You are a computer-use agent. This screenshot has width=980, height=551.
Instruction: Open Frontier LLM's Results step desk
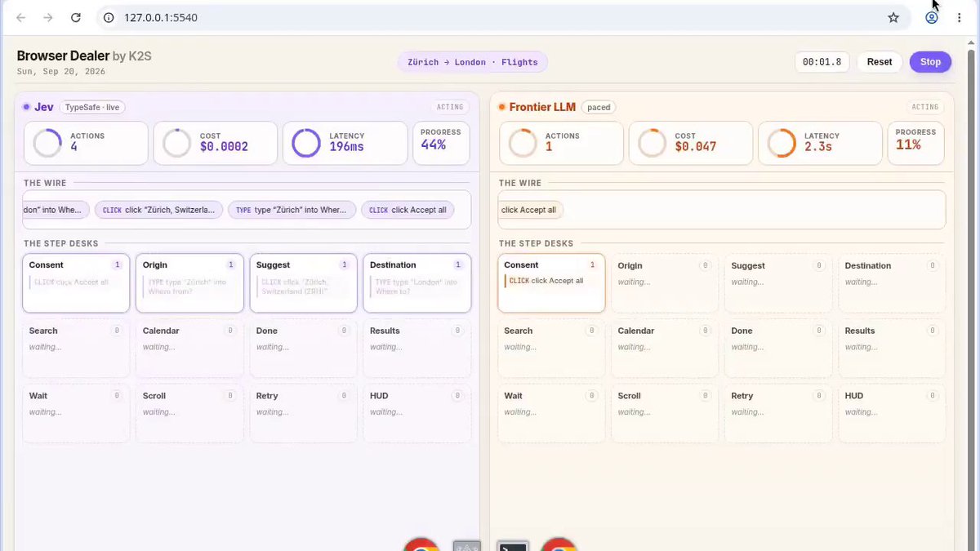(x=893, y=349)
